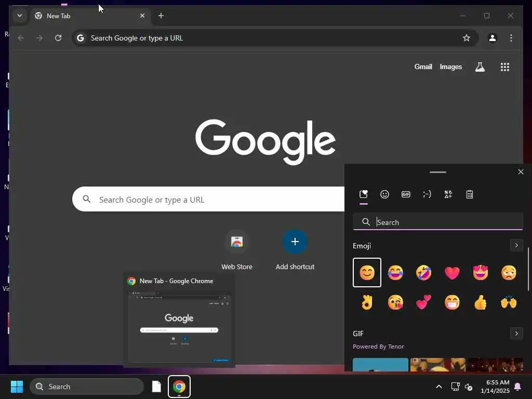
Task: Insert the rolling on floor laughing emoji
Action: 423,272
